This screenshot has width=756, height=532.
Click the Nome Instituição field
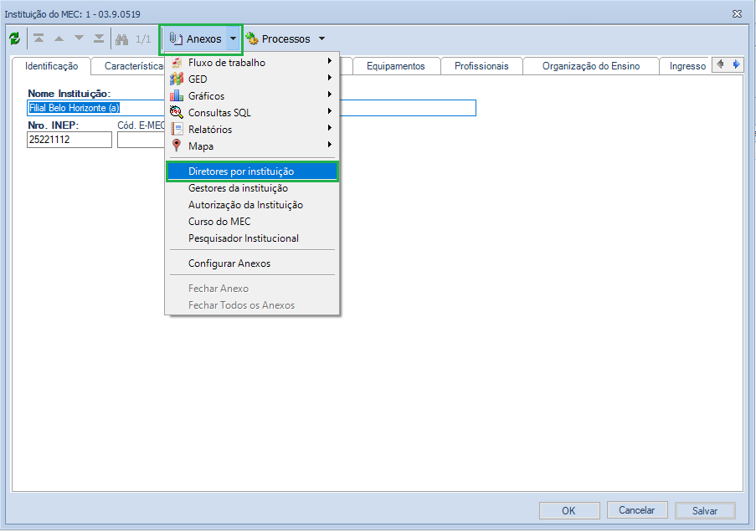[x=251, y=108]
